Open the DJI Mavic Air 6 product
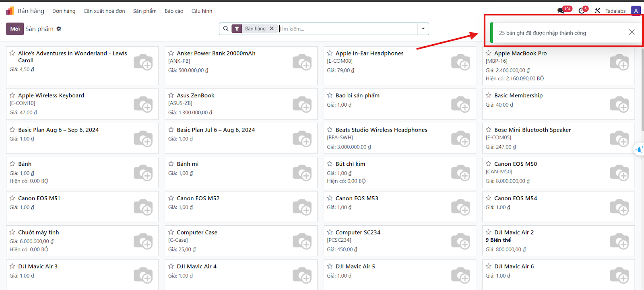 pos(558,275)
